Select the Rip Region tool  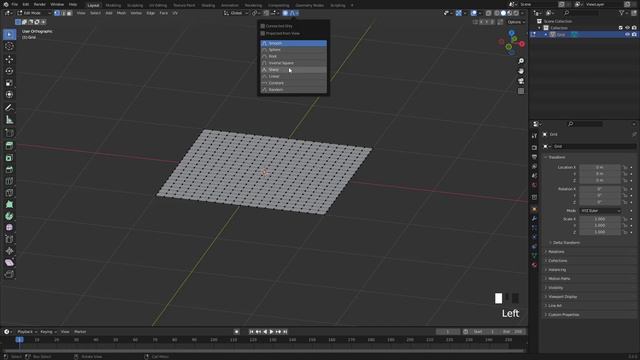pyautogui.click(x=9, y=274)
